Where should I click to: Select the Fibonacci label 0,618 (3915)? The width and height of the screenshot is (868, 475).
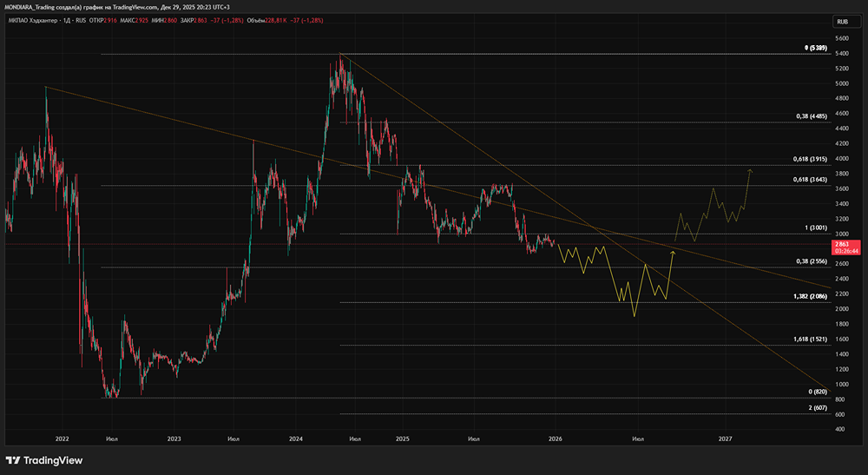810,159
